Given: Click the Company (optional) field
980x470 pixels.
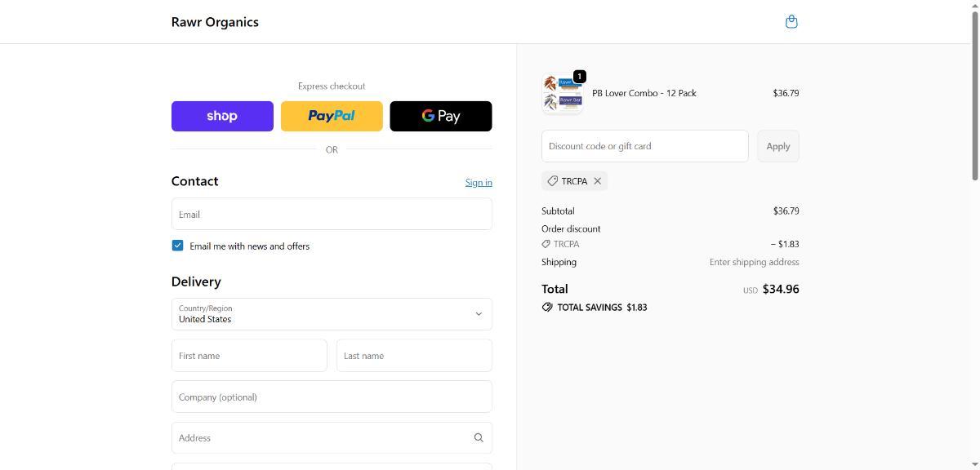Looking at the screenshot, I should coord(332,397).
